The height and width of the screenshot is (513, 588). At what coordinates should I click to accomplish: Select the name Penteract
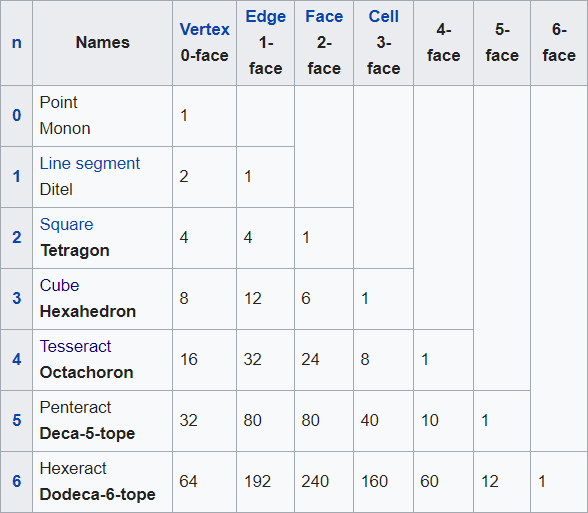point(75,408)
